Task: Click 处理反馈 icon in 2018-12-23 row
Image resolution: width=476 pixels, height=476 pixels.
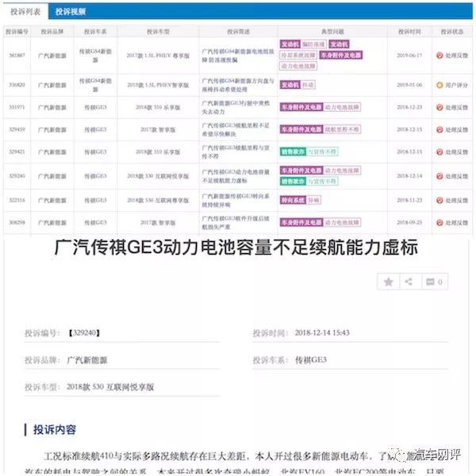Action: pyautogui.click(x=440, y=107)
